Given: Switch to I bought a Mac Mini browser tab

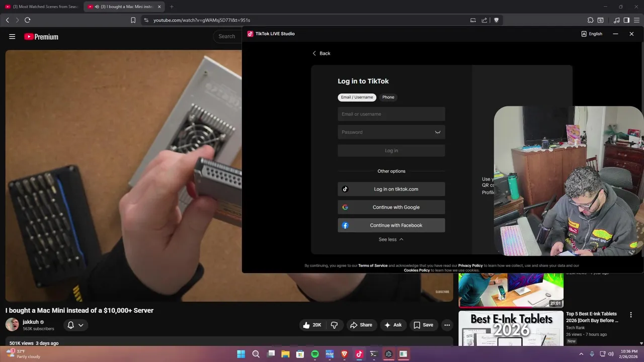Looking at the screenshot, I should click(x=124, y=7).
